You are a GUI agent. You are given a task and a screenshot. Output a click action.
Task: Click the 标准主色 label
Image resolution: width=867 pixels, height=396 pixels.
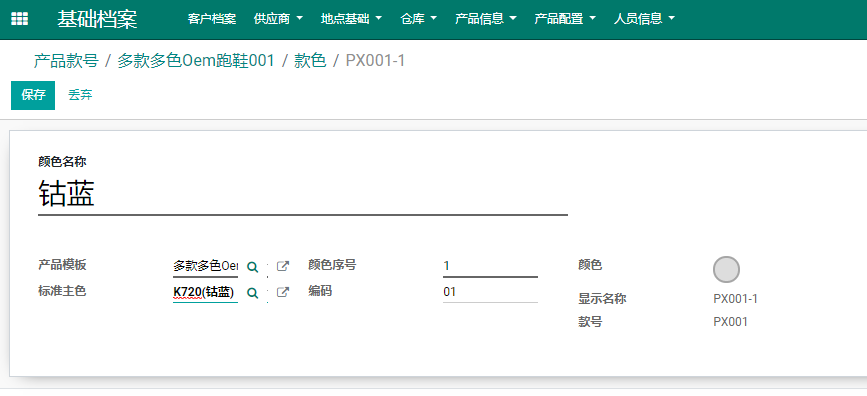62,291
